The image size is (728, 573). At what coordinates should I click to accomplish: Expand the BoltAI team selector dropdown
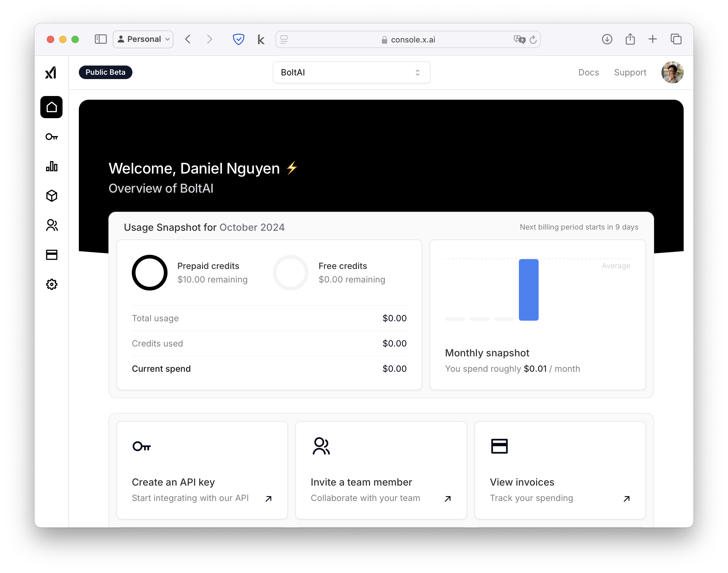click(x=351, y=72)
